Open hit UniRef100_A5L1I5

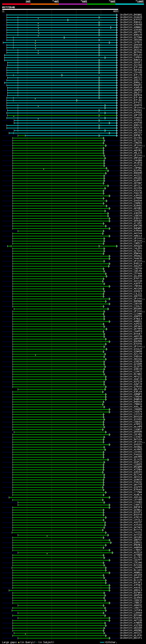coord(131,153)
